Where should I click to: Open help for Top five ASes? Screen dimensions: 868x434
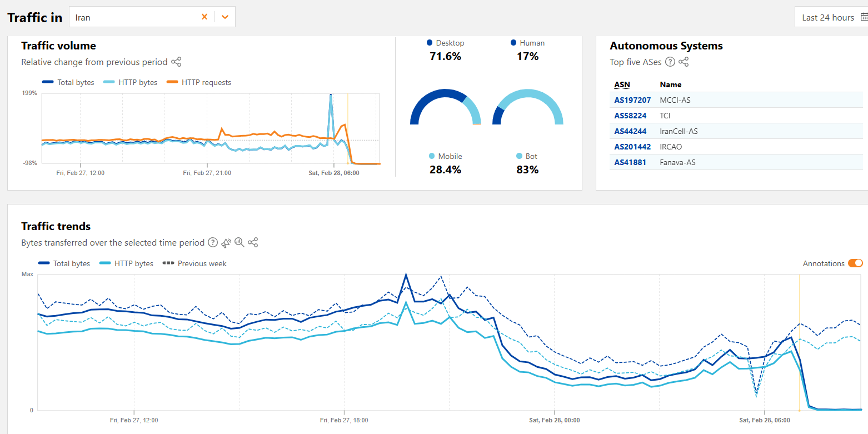pyautogui.click(x=670, y=62)
